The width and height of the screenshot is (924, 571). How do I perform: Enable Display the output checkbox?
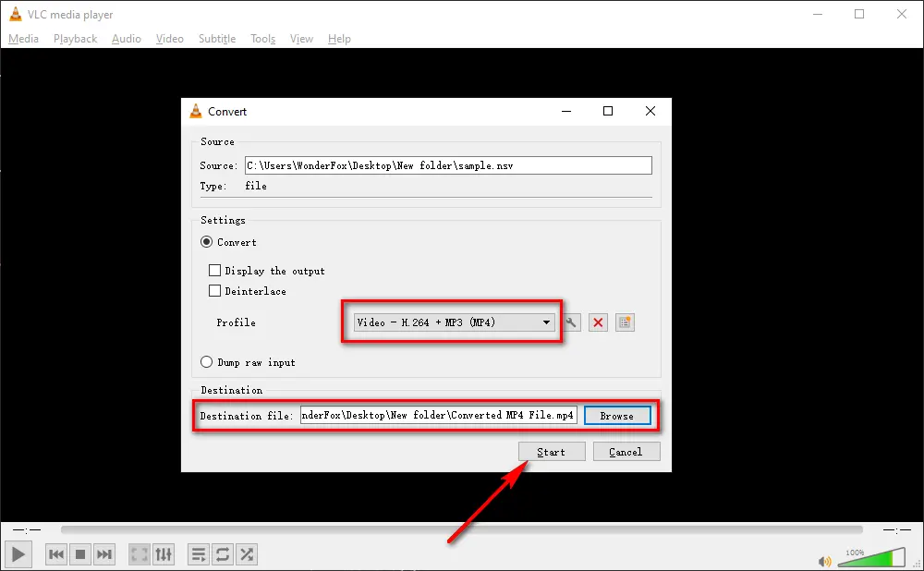[x=214, y=271]
